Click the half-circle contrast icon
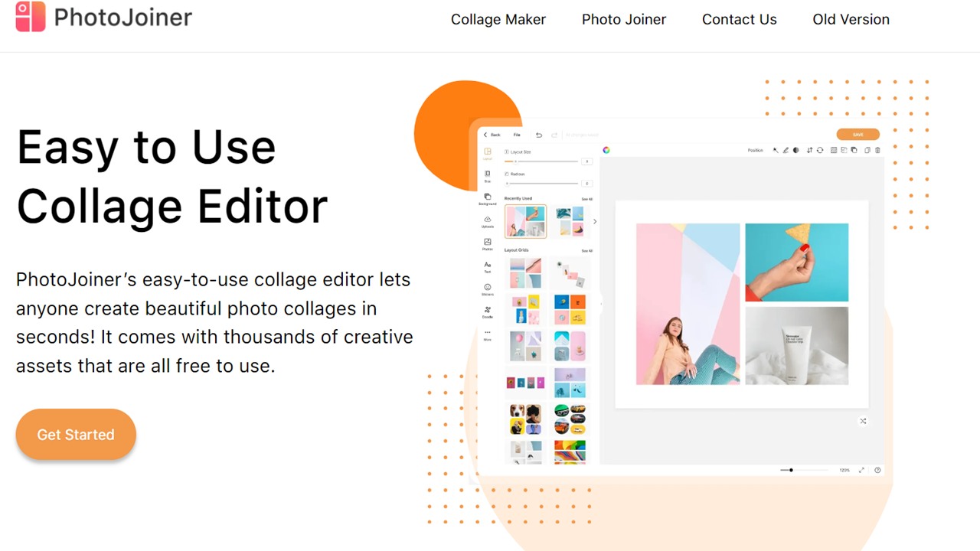The image size is (980, 551). (x=796, y=150)
